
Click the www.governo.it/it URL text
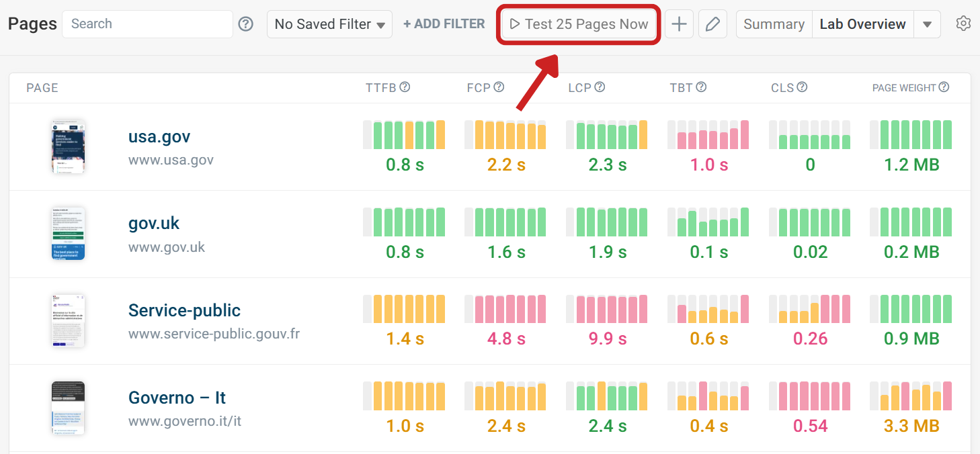pos(185,422)
